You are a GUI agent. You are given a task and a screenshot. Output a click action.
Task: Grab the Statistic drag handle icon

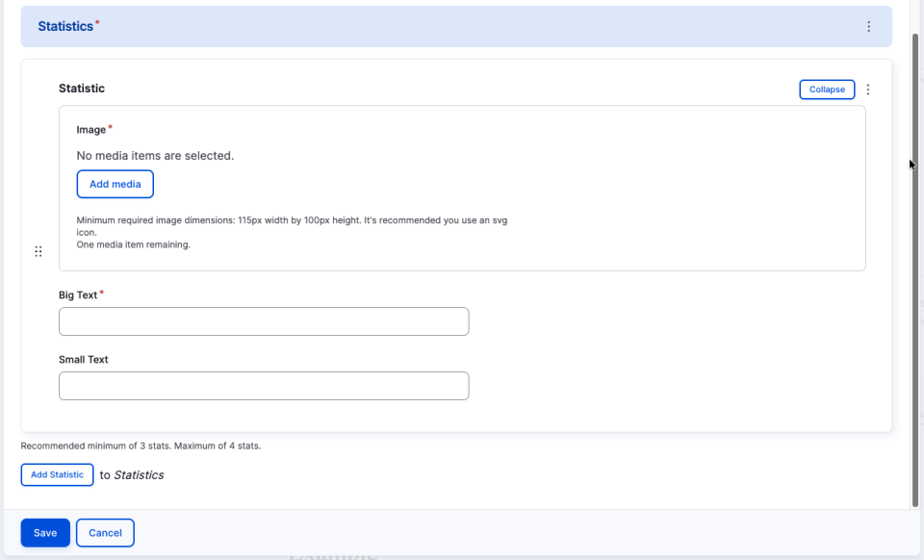(x=38, y=252)
